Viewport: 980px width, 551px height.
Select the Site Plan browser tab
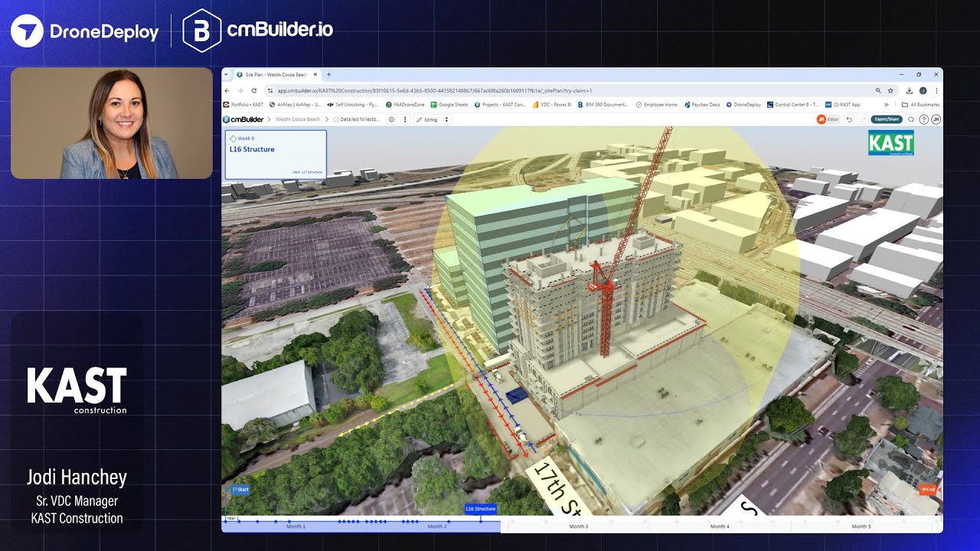(276, 75)
